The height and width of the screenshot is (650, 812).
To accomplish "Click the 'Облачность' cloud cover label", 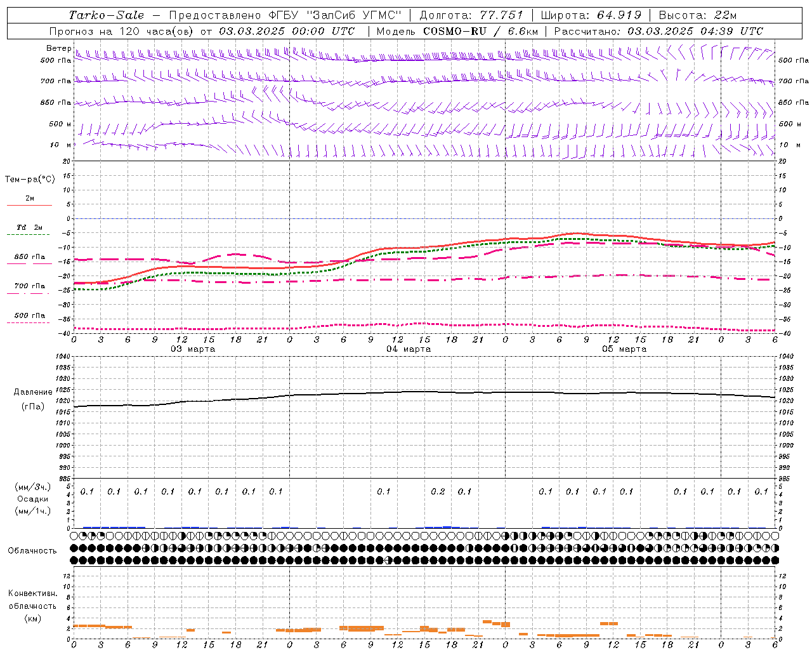I will (32, 551).
